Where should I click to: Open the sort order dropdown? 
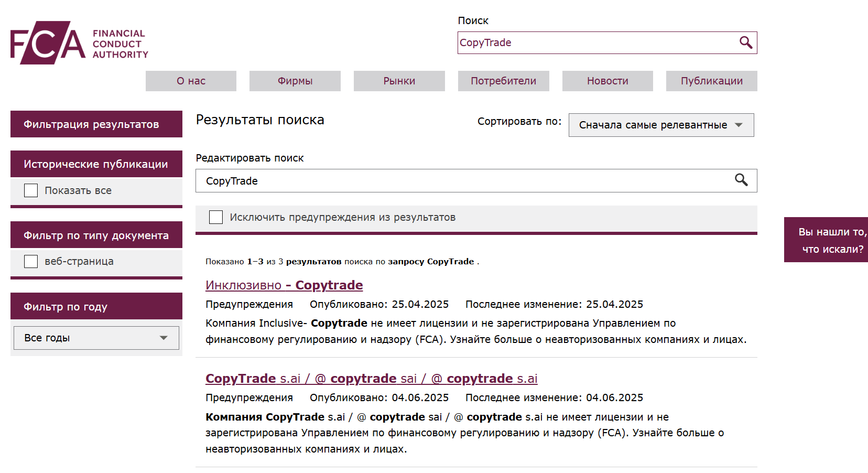(x=660, y=125)
